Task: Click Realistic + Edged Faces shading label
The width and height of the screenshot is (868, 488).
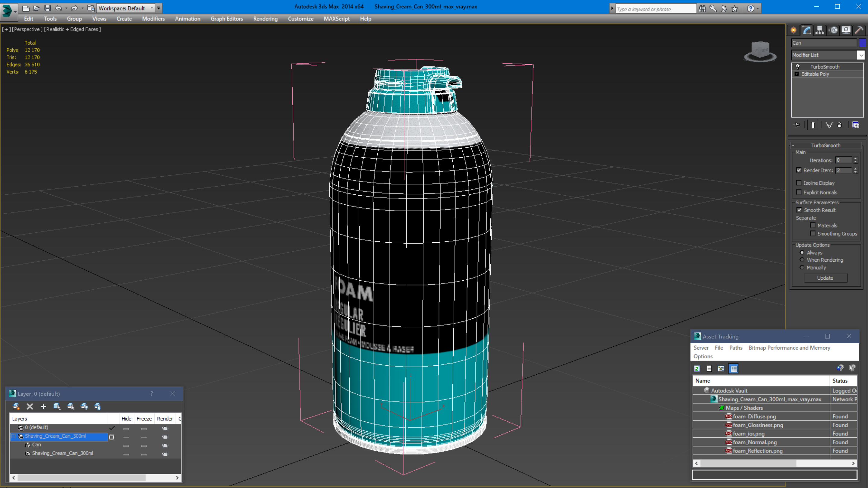Action: pyautogui.click(x=72, y=29)
